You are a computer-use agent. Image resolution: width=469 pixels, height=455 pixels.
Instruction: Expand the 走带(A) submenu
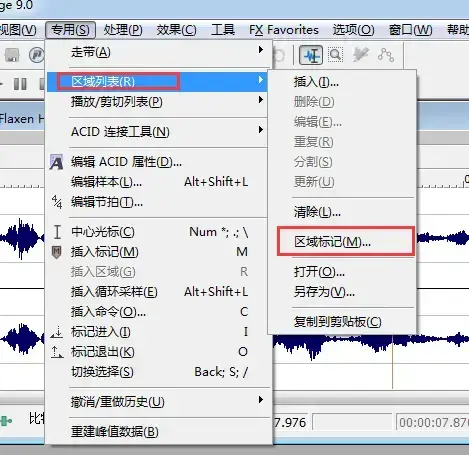pos(157,52)
